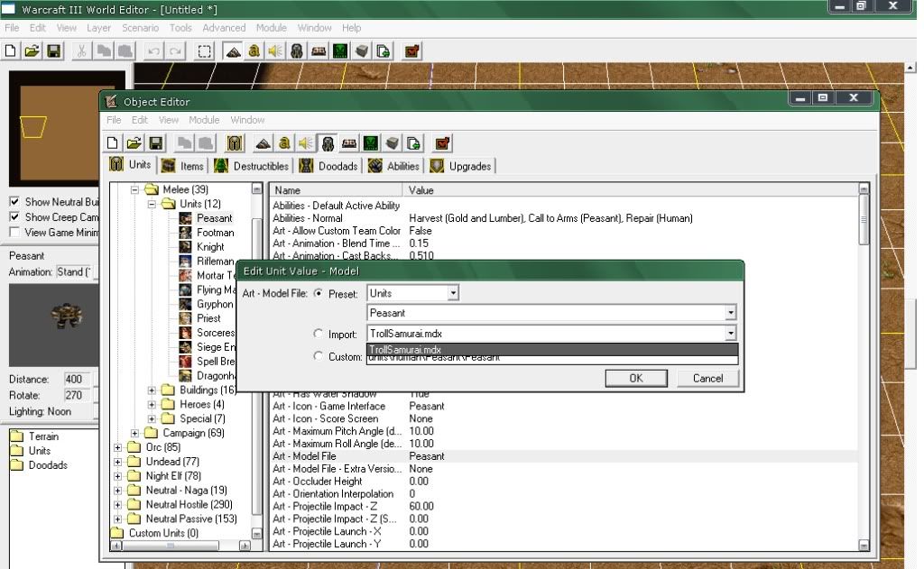
Task: Click Undo arrow in World Editor toolbar
Action: (x=153, y=51)
